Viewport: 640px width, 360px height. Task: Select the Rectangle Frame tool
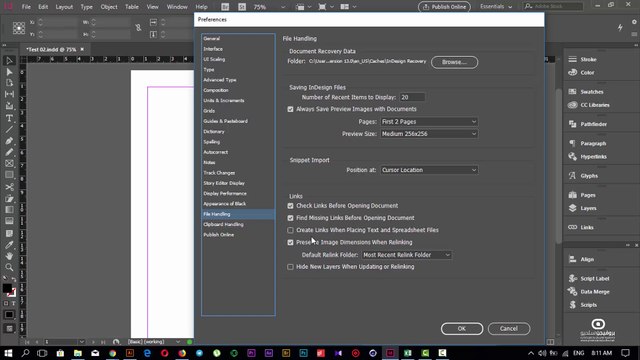point(9,164)
